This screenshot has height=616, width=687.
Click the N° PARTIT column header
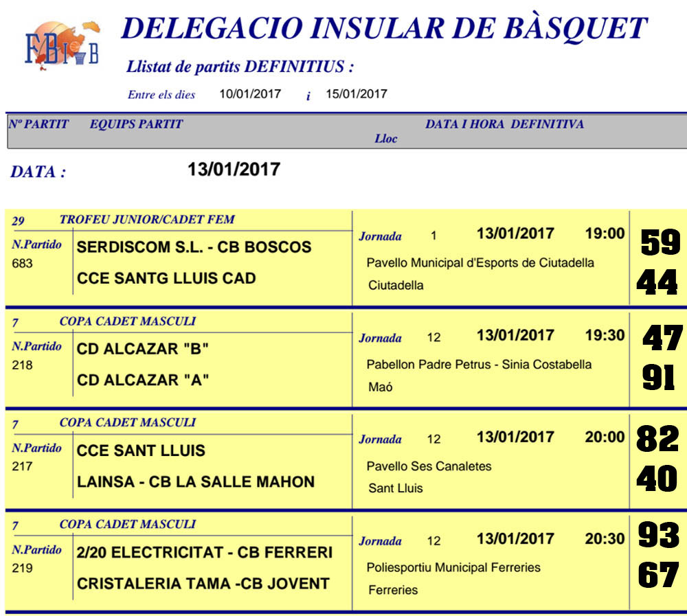[x=38, y=124]
